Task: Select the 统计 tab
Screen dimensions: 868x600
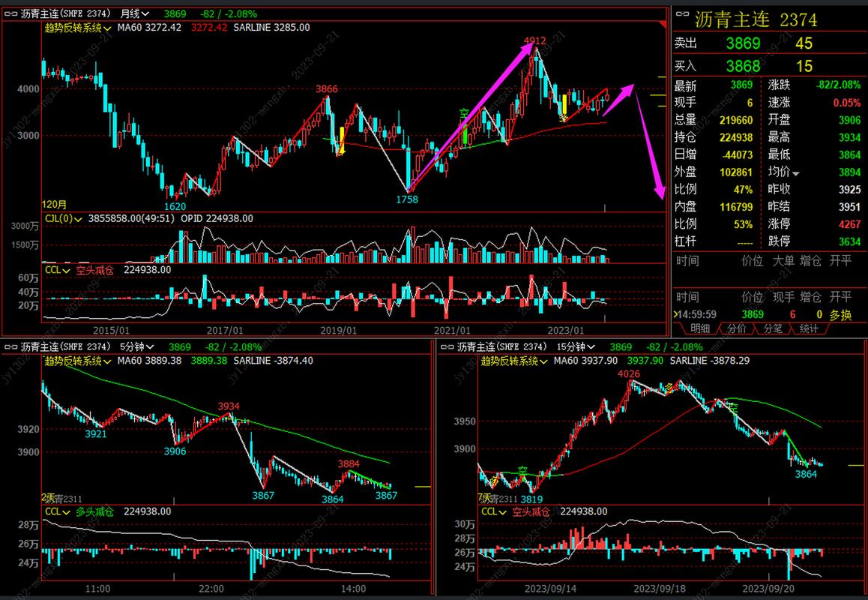Action: 808,328
